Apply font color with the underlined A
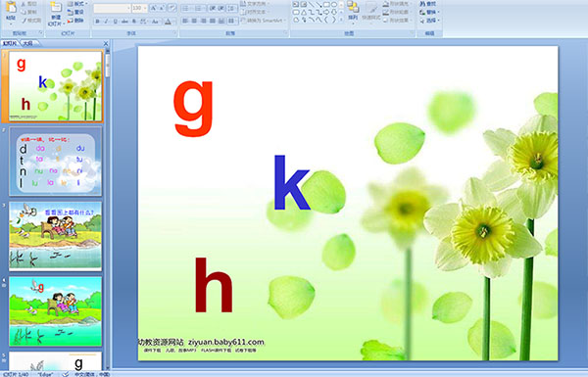The image size is (588, 377). pos(168,22)
